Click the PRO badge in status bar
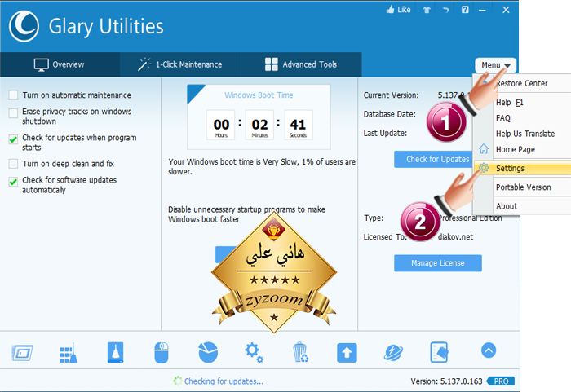 501,381
